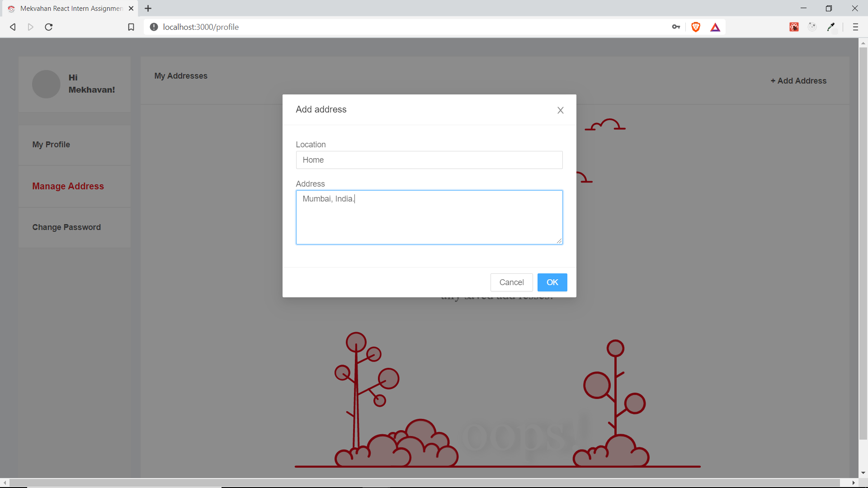Go back using the back arrow

pyautogui.click(x=13, y=27)
